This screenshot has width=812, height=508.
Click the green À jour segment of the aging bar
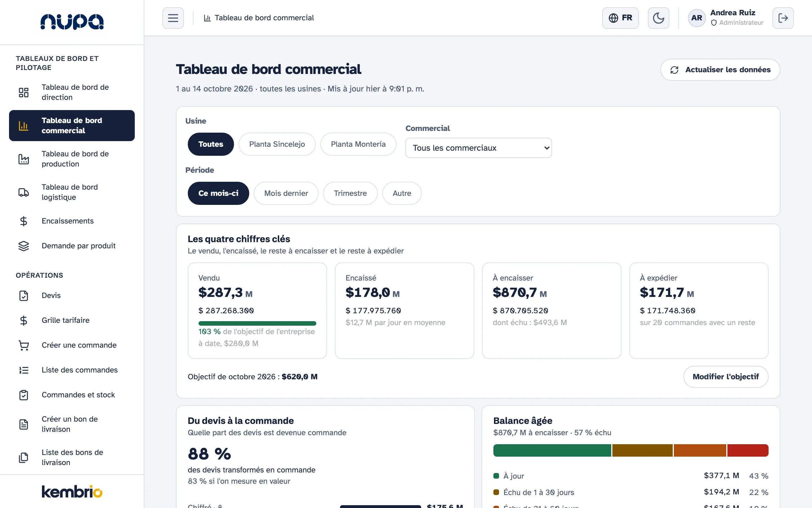pos(552,450)
